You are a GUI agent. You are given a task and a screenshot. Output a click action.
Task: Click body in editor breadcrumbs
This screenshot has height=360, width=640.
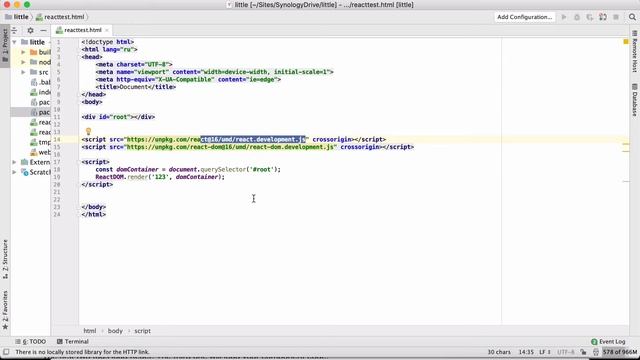[115, 331]
